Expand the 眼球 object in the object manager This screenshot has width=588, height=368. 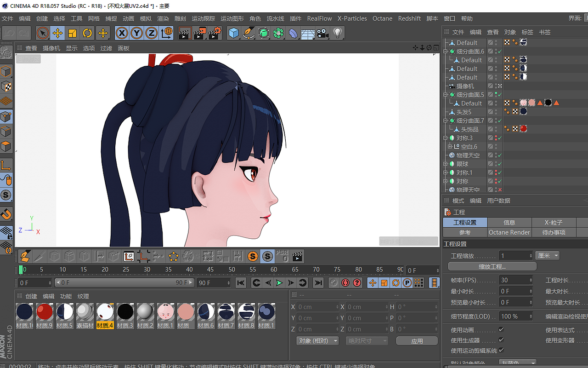(x=445, y=164)
